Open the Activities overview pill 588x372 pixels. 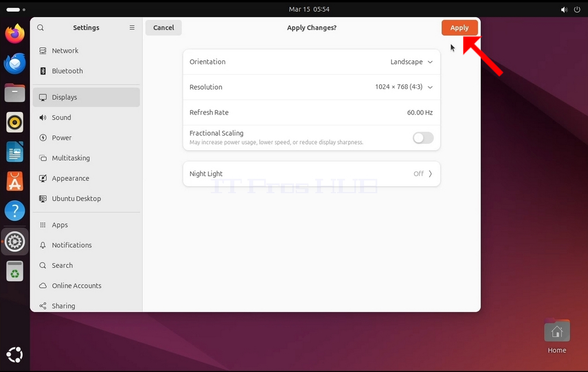pos(16,9)
